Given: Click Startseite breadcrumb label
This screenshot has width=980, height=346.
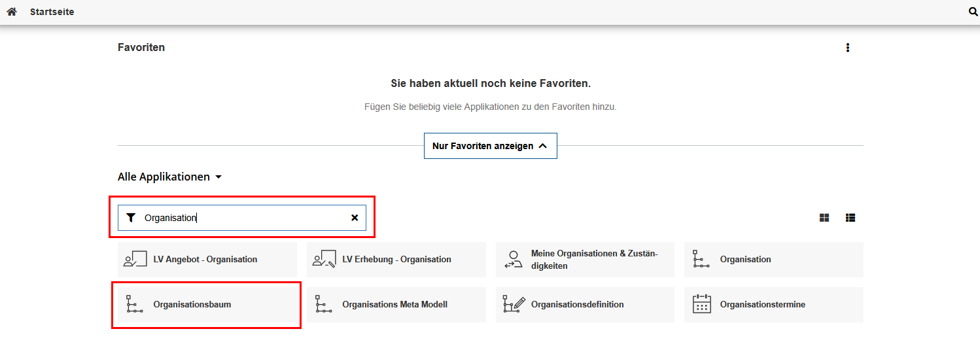Looking at the screenshot, I should click(x=52, y=12).
